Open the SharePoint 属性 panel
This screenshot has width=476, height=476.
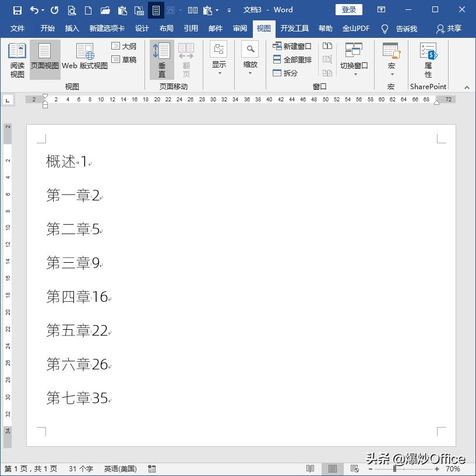(x=428, y=60)
